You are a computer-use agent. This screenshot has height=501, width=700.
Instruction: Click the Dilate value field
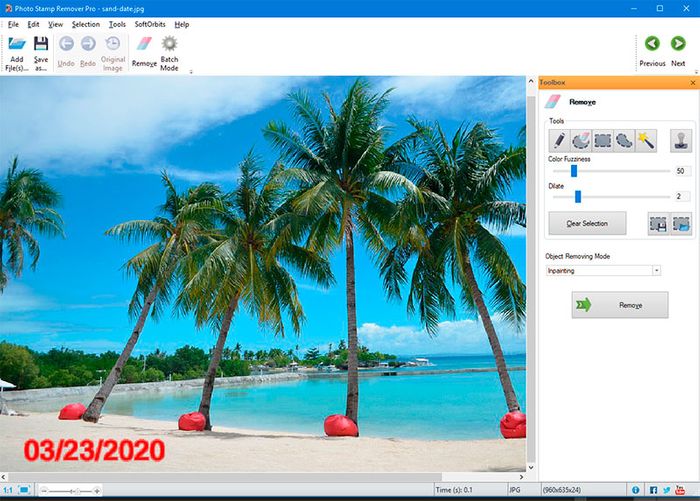pyautogui.click(x=682, y=196)
